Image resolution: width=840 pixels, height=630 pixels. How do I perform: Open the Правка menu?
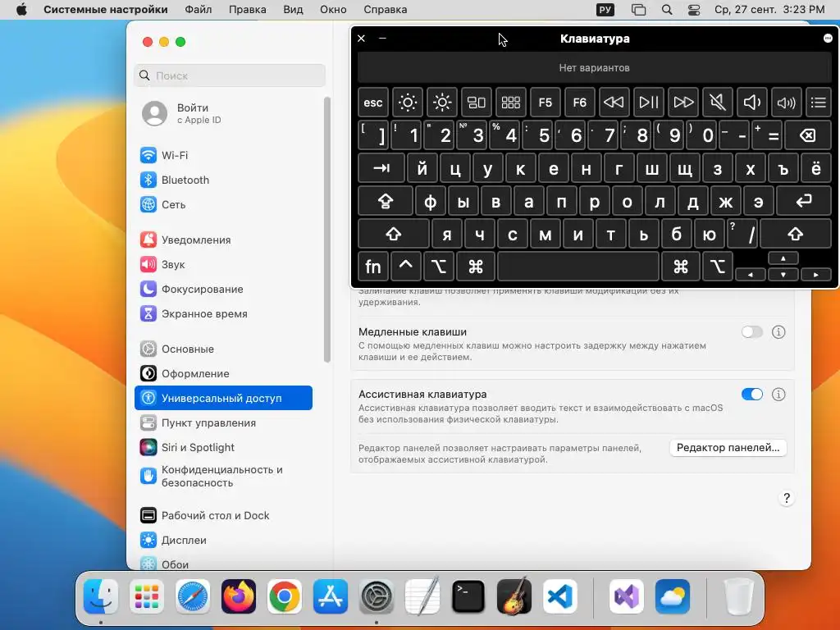click(x=248, y=10)
